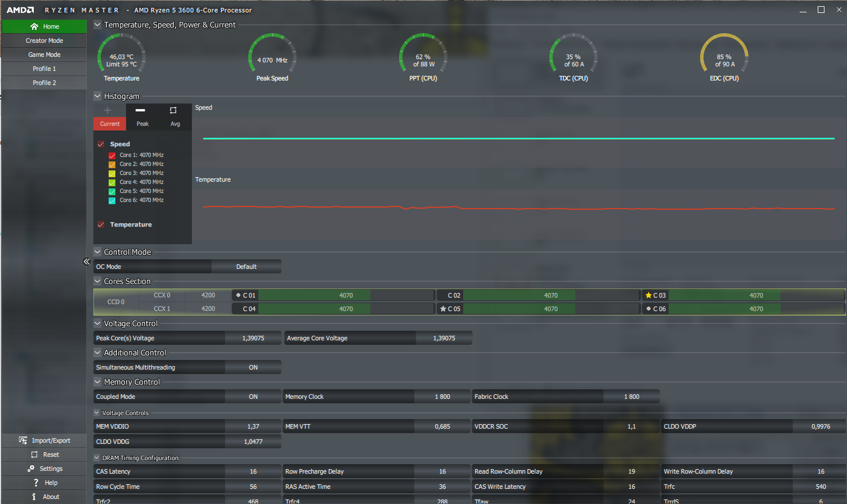Screen dimensions: 847x504
Task: Collapse the DRAM Timing Configuration subsection
Action: pyautogui.click(x=97, y=458)
